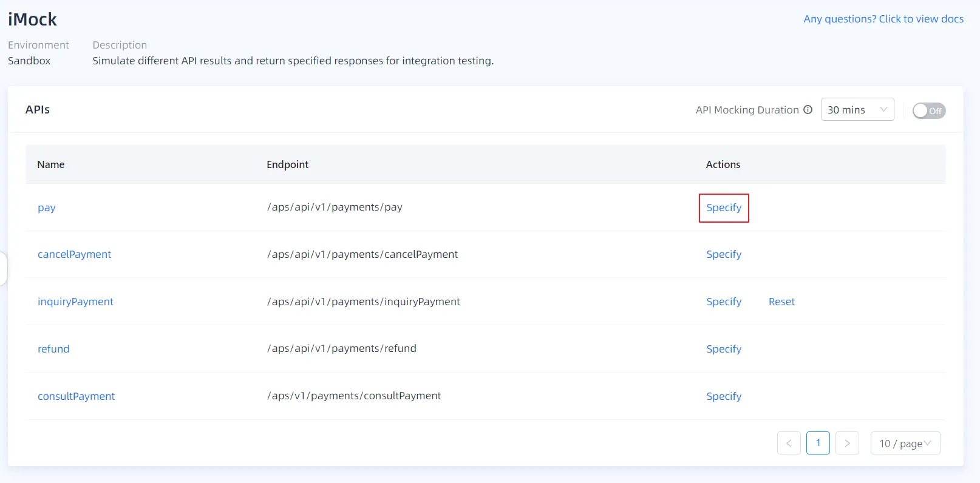Click the collapsed side panel handle on left edge
The width and height of the screenshot is (980, 483).
pyautogui.click(x=3, y=268)
